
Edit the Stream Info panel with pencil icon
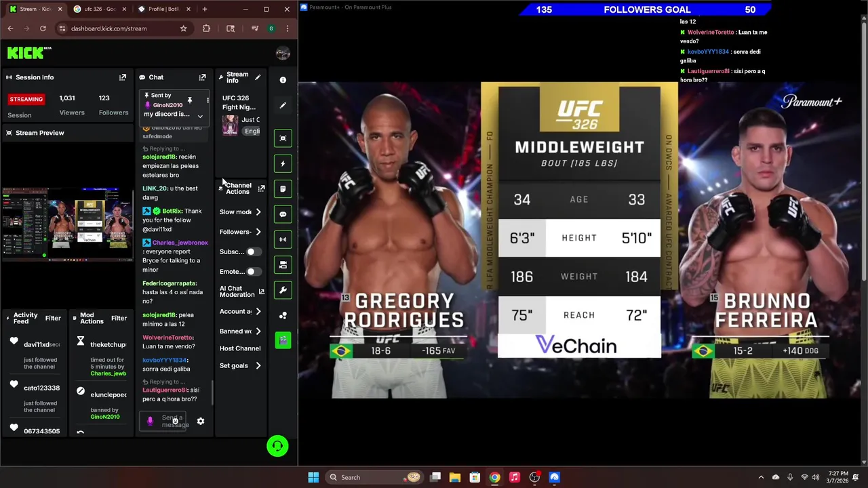(258, 77)
